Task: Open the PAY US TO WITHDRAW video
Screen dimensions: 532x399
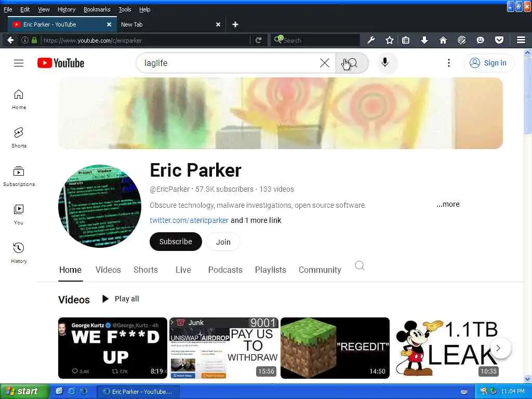Action: [x=224, y=348]
